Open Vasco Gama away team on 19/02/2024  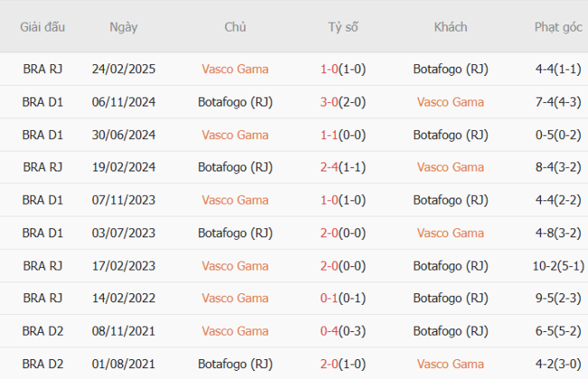point(450,167)
